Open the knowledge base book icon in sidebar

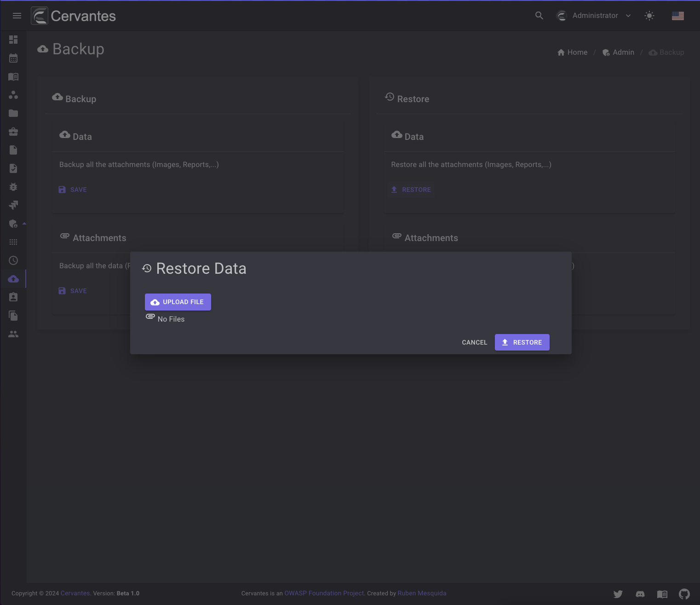click(x=13, y=76)
